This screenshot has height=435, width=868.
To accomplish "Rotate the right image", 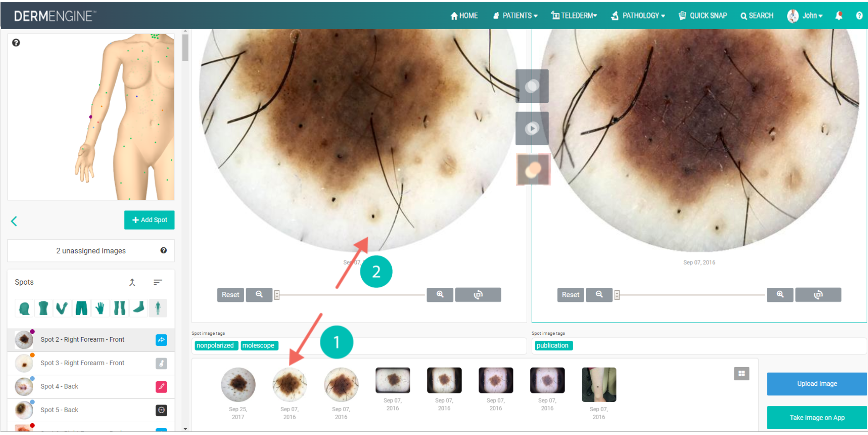I will [x=818, y=295].
